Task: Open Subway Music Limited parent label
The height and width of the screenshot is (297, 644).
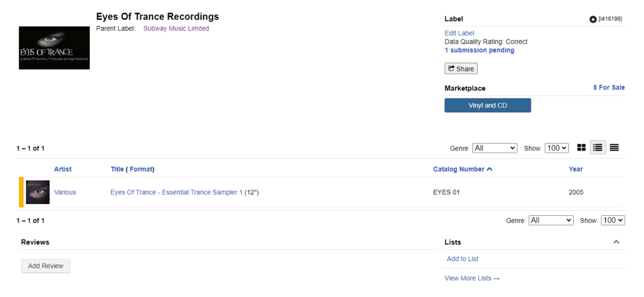Action: point(176,29)
